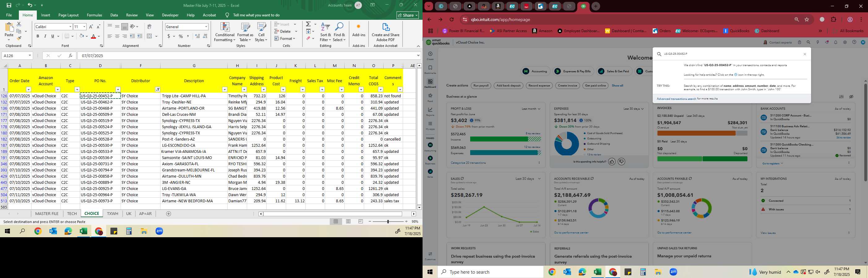This screenshot has height=278, width=868.
Task: Apply Accounting dollar number format
Action: tap(169, 36)
